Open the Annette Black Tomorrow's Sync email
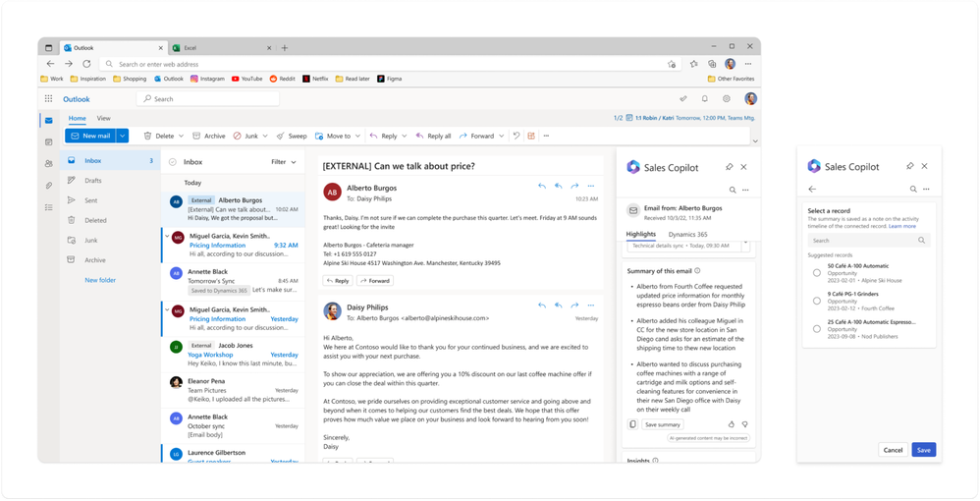 coord(233,282)
